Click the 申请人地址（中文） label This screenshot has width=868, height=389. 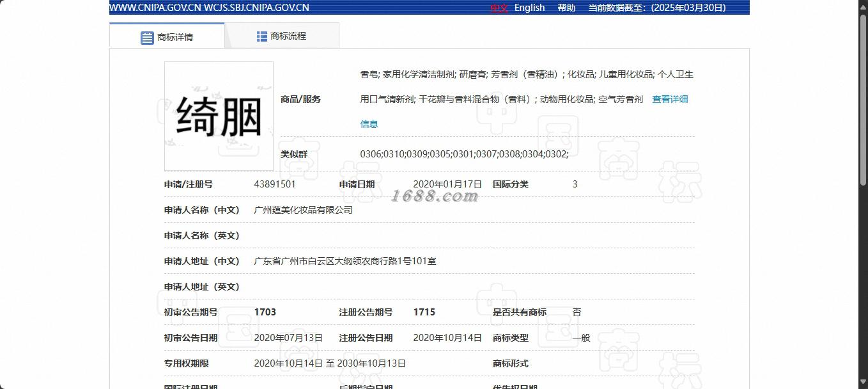[x=202, y=261]
